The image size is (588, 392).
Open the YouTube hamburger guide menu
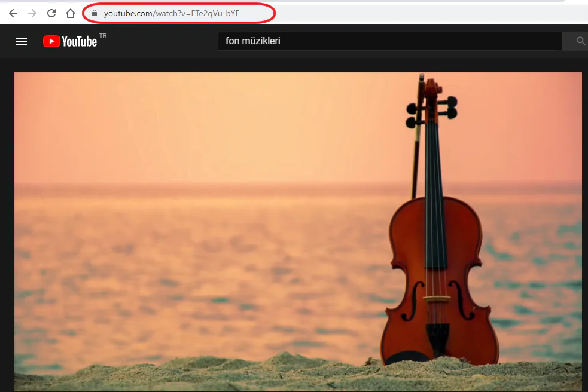[x=22, y=41]
